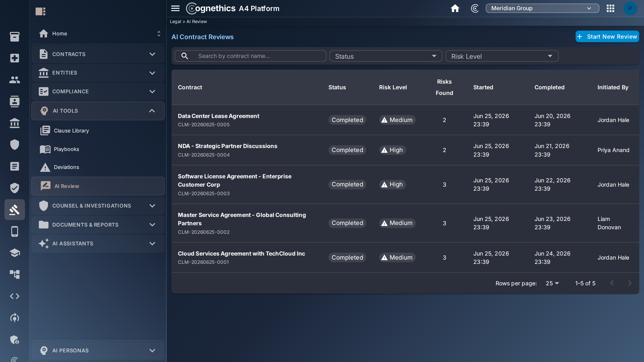The image size is (644, 362).
Task: Collapse the AI TOOLS section
Action: (98, 111)
